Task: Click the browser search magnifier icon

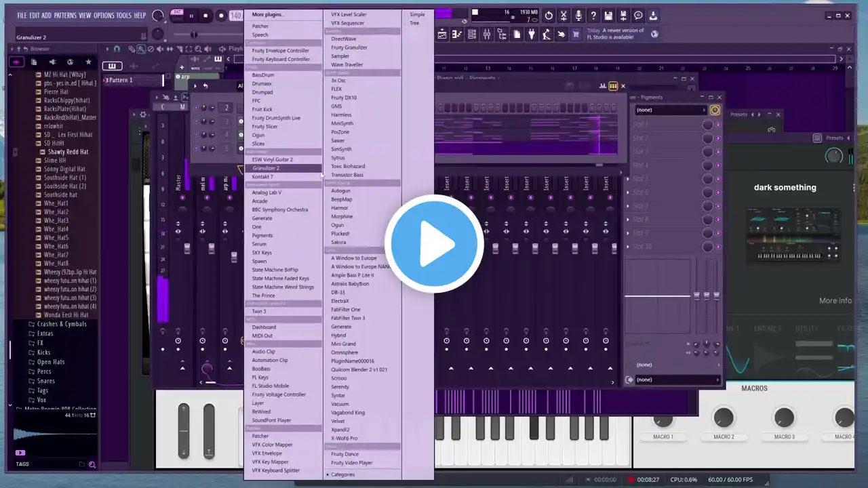Action: point(92,464)
